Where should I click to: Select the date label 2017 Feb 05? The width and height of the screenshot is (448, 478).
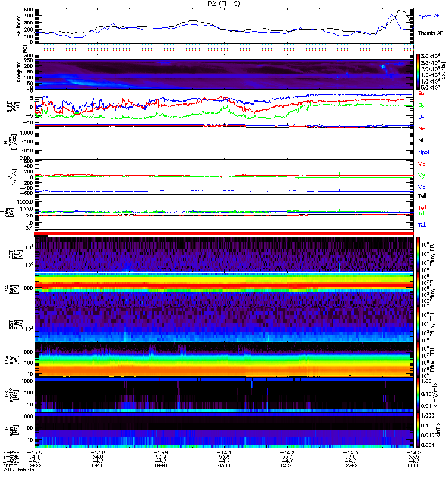(19, 470)
